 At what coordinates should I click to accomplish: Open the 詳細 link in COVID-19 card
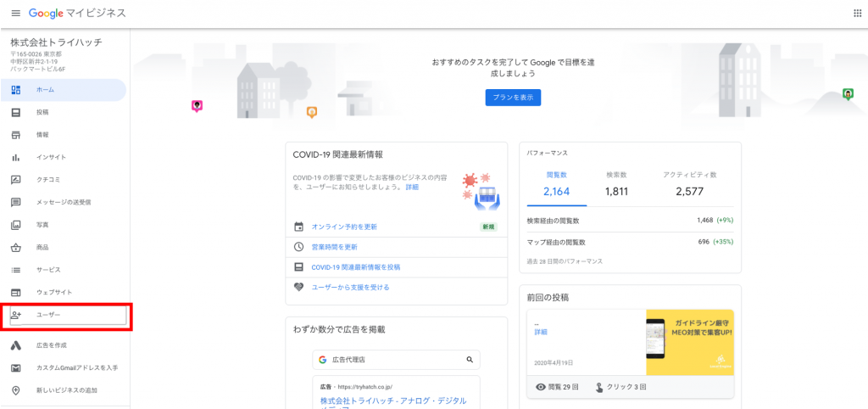412,188
